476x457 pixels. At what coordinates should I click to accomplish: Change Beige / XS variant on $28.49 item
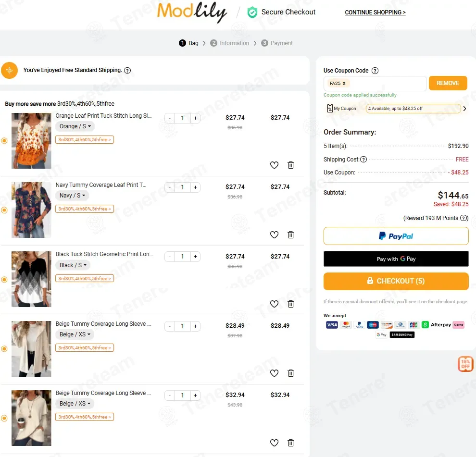[75, 334]
